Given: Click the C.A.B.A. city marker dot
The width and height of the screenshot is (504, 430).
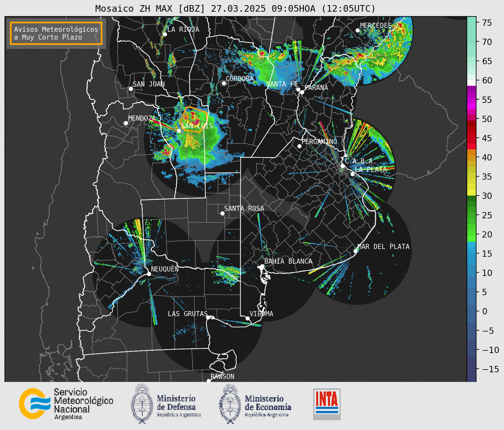Looking at the screenshot, I should pyautogui.click(x=343, y=166).
